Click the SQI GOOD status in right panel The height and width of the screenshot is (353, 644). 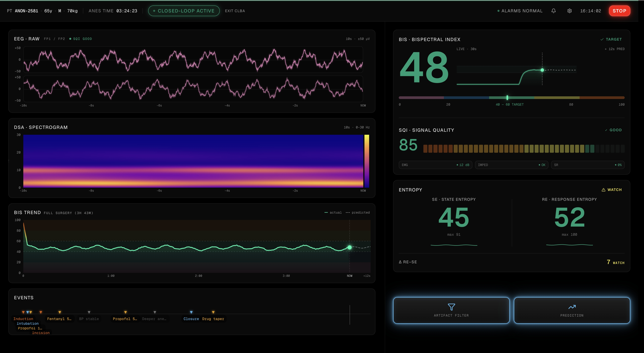click(x=613, y=130)
